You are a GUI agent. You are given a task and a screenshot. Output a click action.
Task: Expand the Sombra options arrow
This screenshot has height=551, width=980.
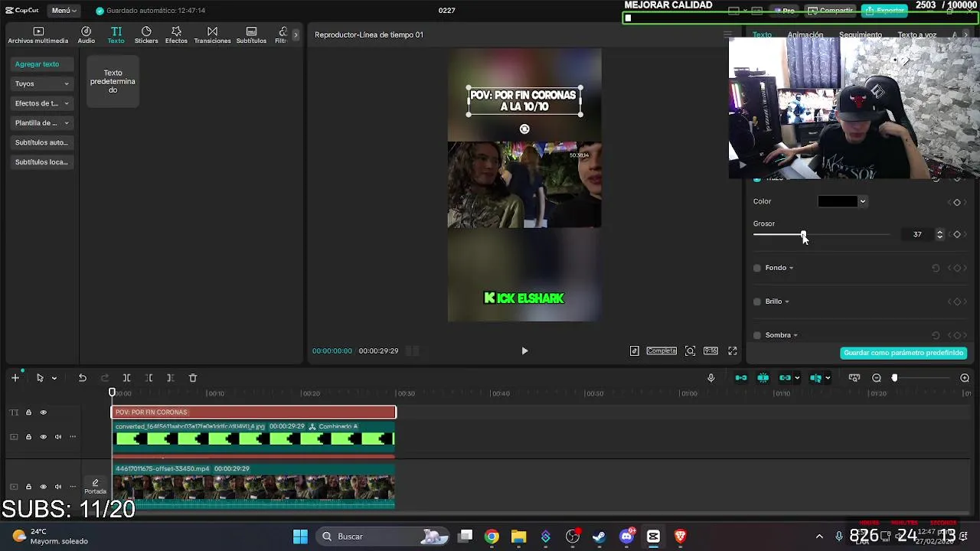pos(795,336)
